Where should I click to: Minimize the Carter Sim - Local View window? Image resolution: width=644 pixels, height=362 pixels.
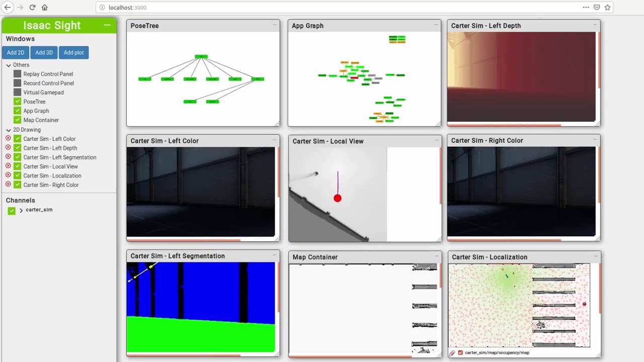point(436,140)
